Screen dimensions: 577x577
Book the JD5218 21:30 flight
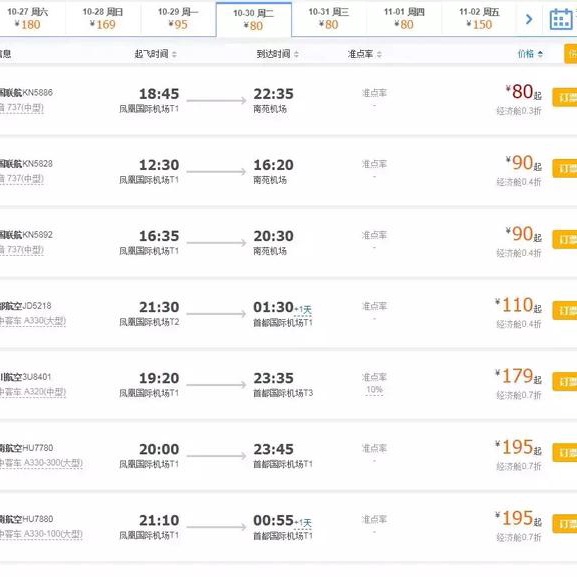coord(564,311)
